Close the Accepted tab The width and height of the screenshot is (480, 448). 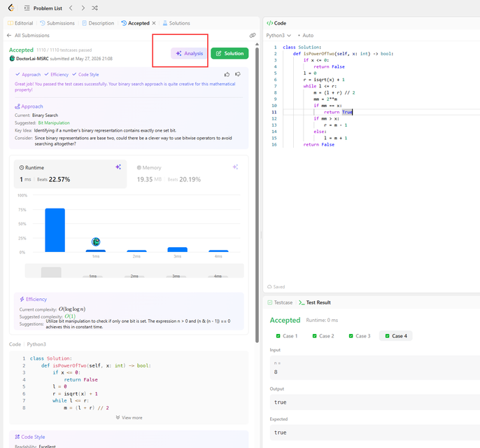[154, 23]
